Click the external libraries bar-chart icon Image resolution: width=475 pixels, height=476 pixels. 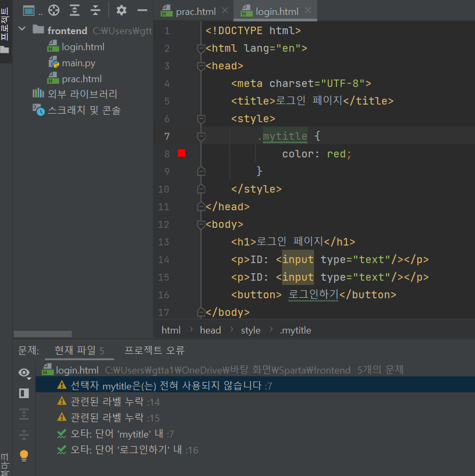(x=38, y=93)
